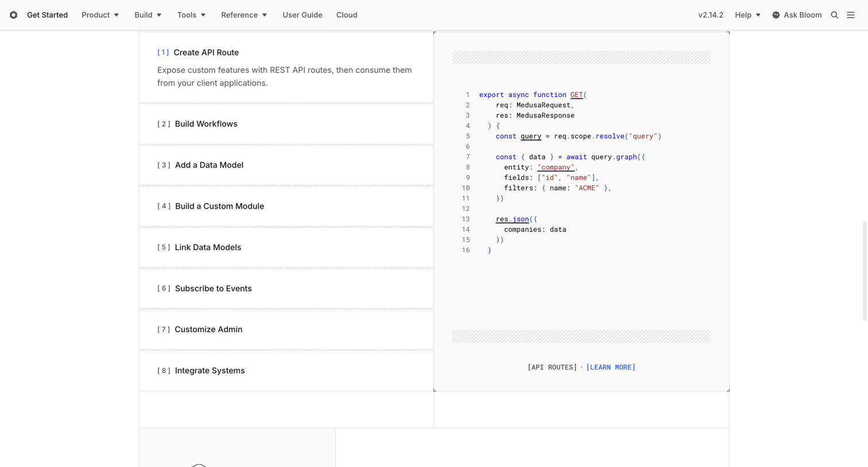The width and height of the screenshot is (868, 467).
Task: Open Ask Bloom assistant
Action: click(x=797, y=15)
